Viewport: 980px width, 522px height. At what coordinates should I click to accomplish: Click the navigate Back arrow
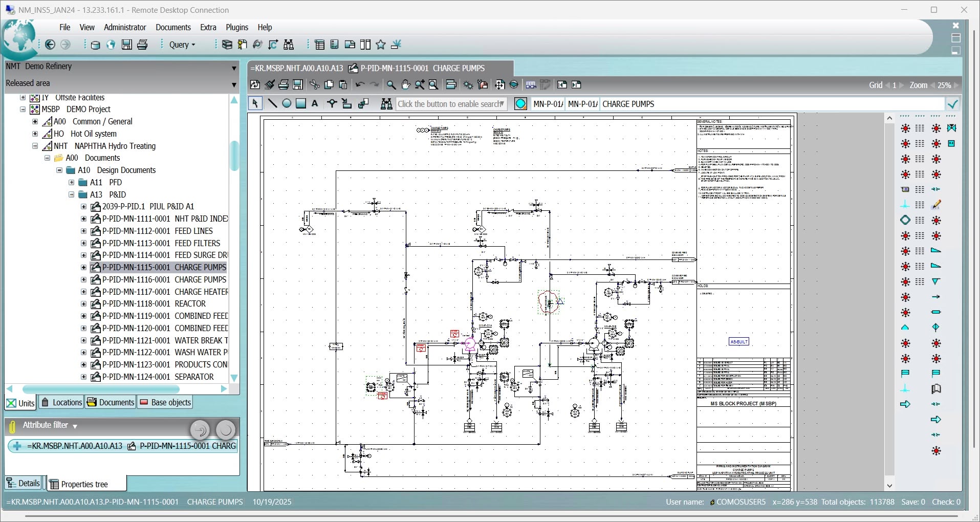(50, 45)
